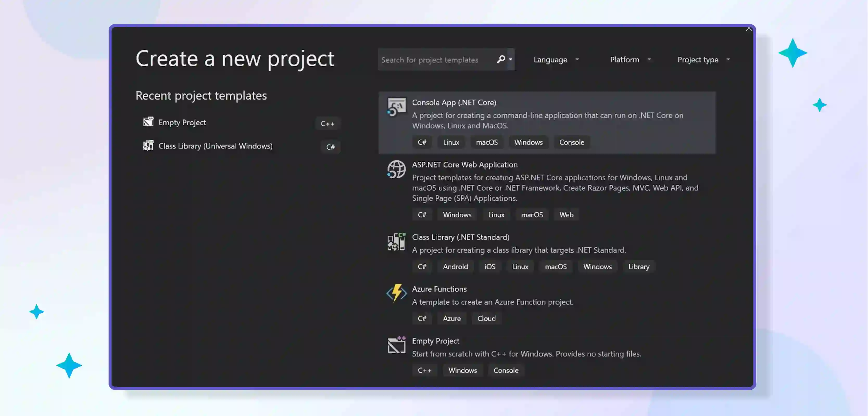
Task: Click the Class Library (.NET Standard) icon
Action: (396, 242)
